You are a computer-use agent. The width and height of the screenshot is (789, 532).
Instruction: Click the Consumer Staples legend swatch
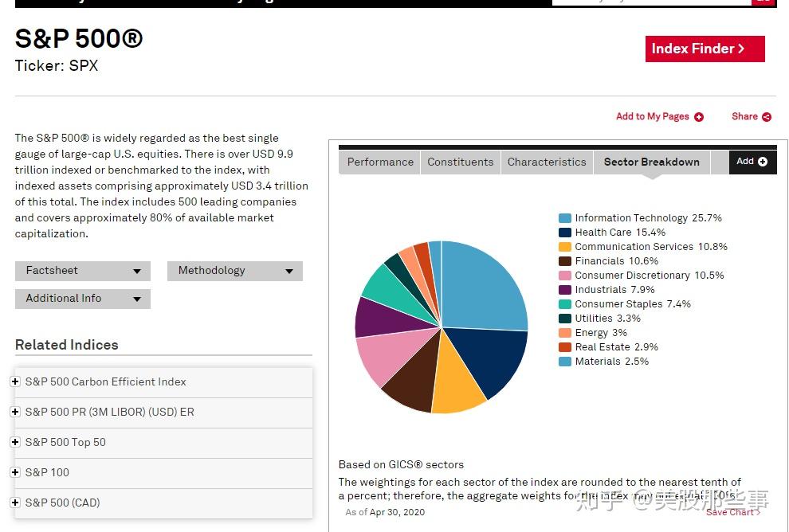click(564, 304)
